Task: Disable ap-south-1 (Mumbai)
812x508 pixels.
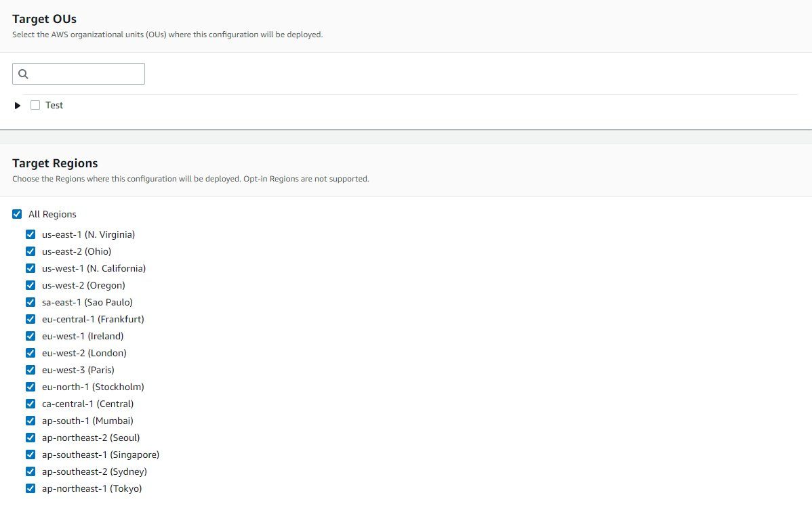Action: [x=31, y=420]
